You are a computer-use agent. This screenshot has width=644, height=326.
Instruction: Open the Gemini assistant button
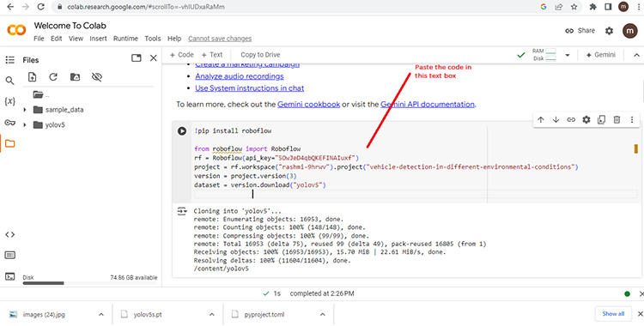pos(600,55)
